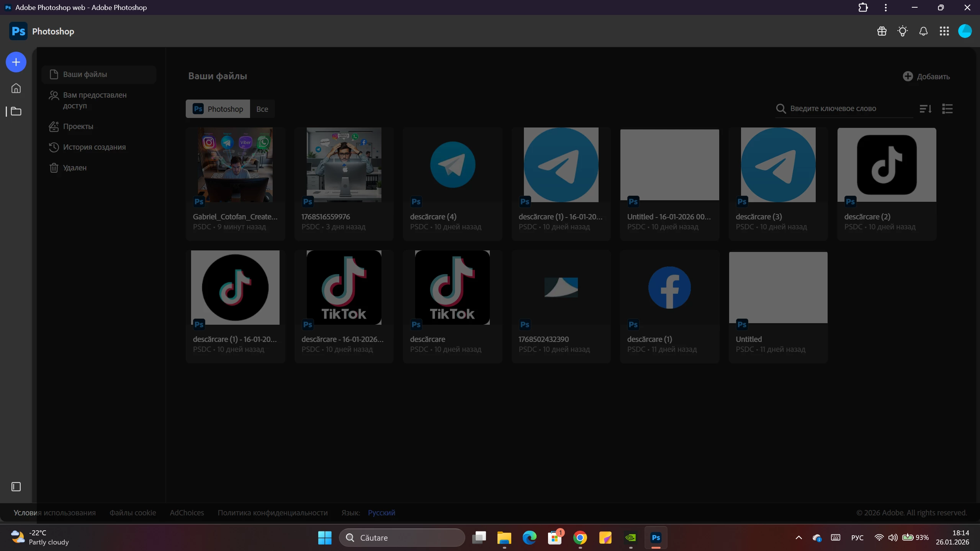Open the lightbulb Discover icon

903,31
